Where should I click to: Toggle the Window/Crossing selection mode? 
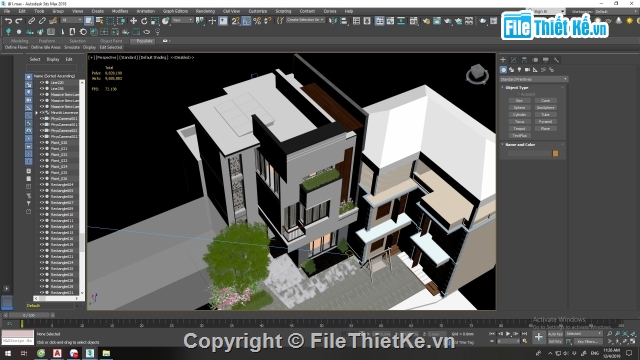click(121, 21)
